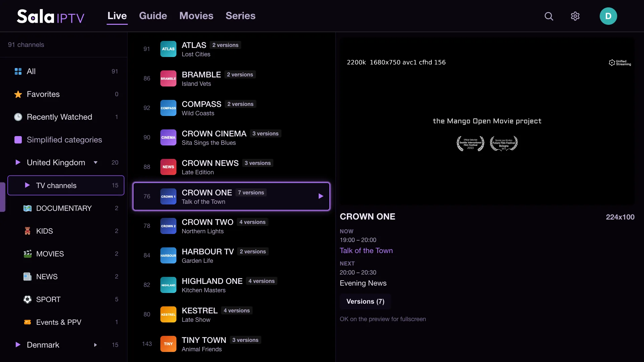This screenshot has height=362, width=644.
Task: Click the CROWN CINEMA 3 versions badge
Action: [x=265, y=133]
